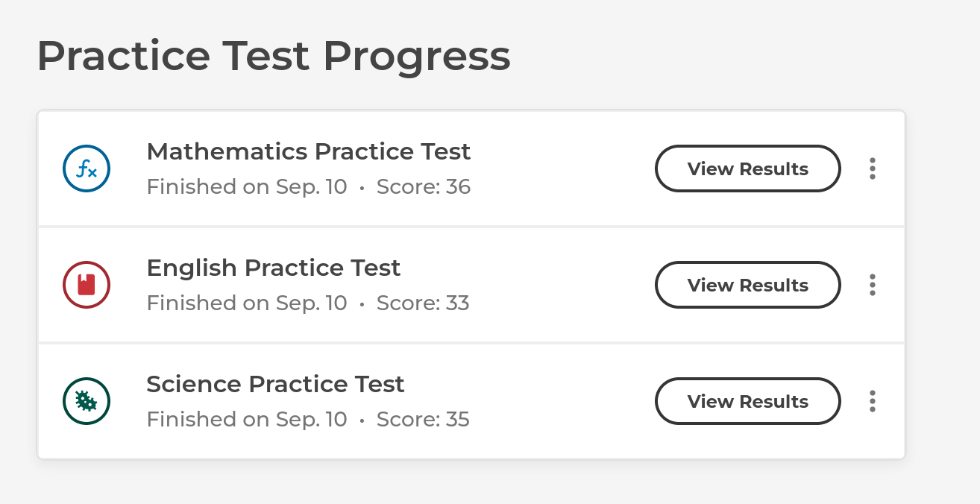View Results for Mathematics Practice Test
980x504 pixels.
click(748, 168)
